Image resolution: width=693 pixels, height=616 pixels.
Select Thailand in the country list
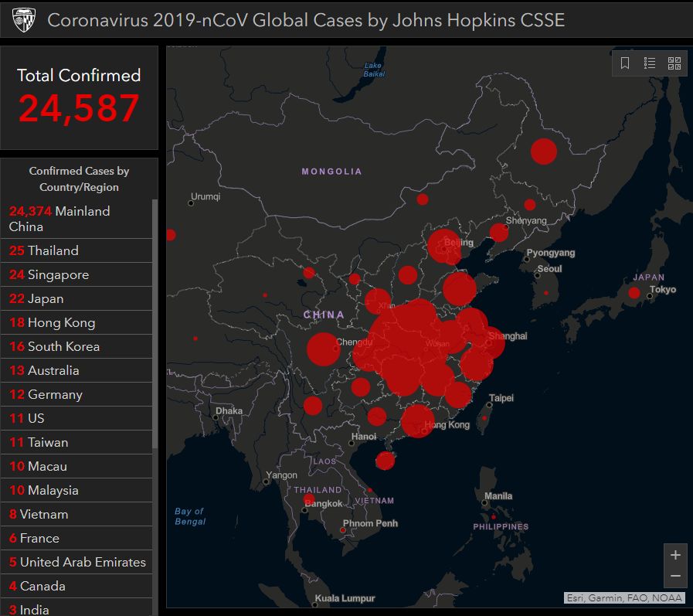click(x=76, y=250)
